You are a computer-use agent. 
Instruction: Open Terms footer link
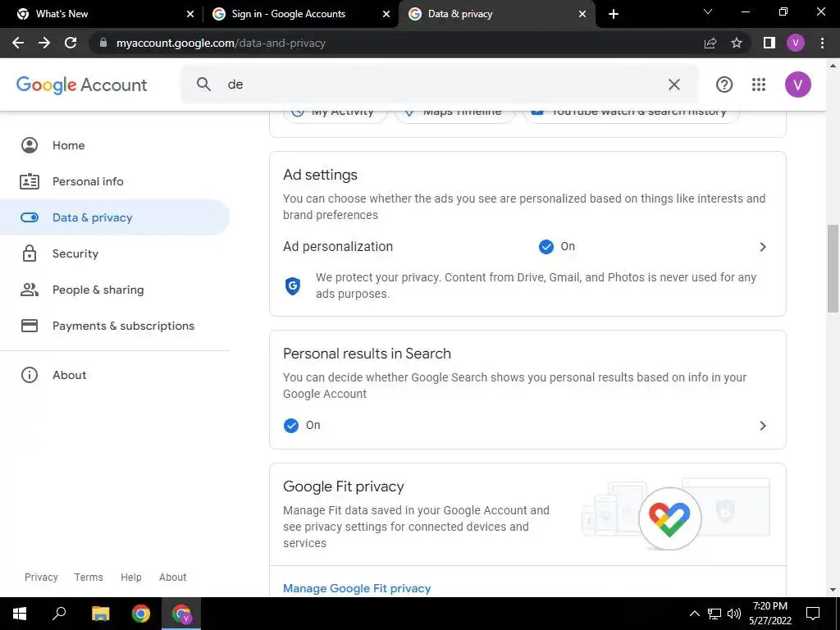[x=89, y=577]
